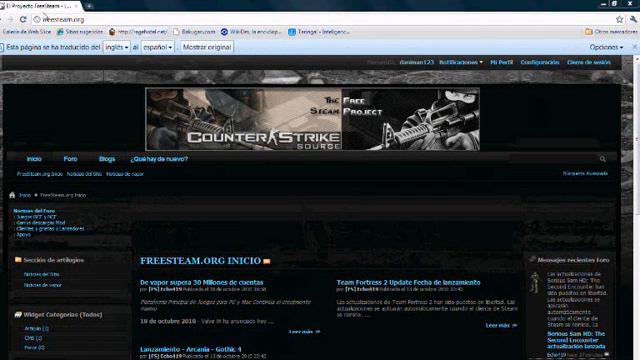Click the FreeSteam.org Inicio submenu link
640x360 pixels.
(x=40, y=174)
